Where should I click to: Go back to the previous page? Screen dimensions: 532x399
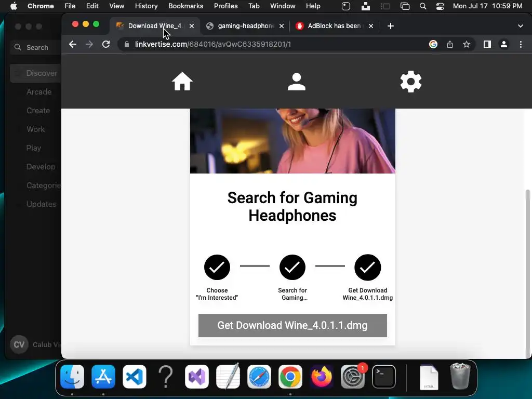pyautogui.click(x=73, y=44)
